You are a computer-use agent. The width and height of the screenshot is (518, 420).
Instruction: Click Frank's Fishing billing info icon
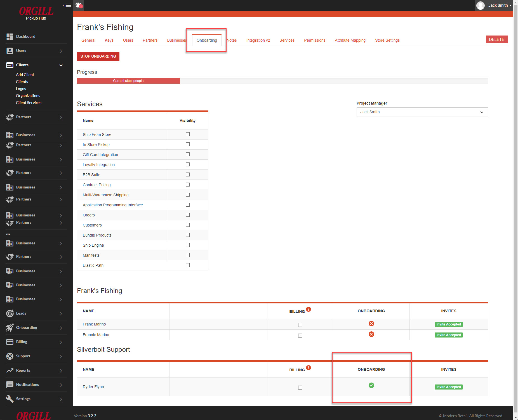pyautogui.click(x=309, y=309)
